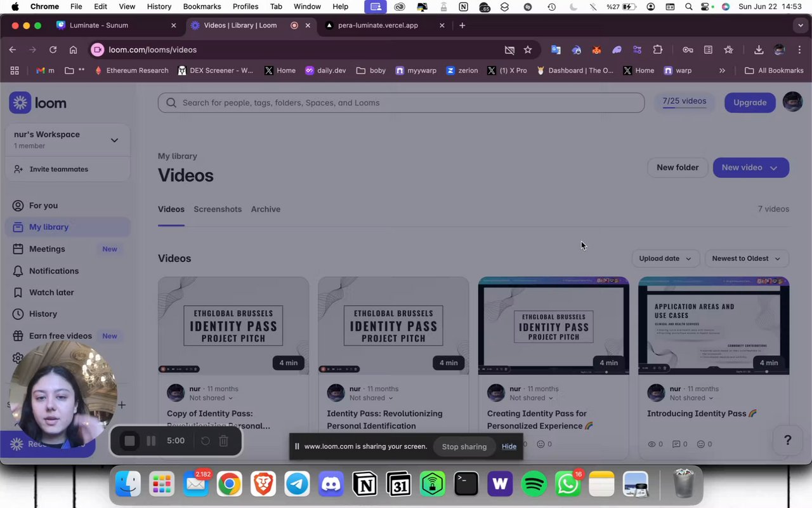Expand nur's Workspace switcher
The image size is (812, 508).
click(x=67, y=140)
